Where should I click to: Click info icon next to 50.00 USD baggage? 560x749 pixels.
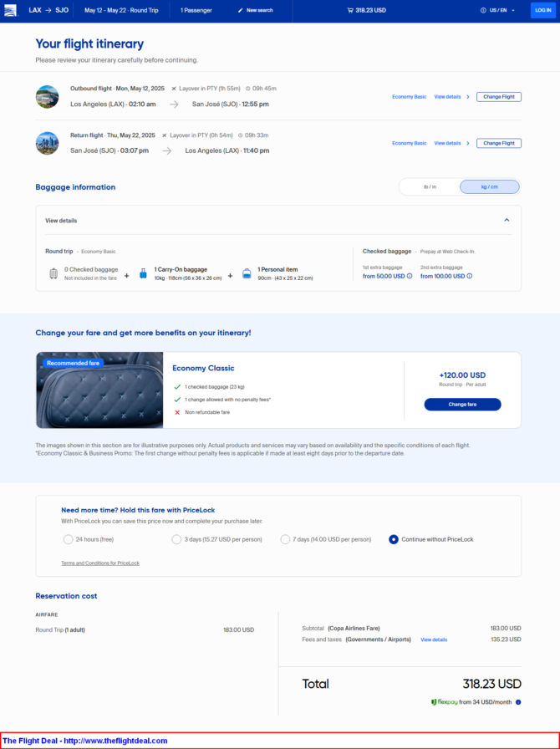[410, 276]
